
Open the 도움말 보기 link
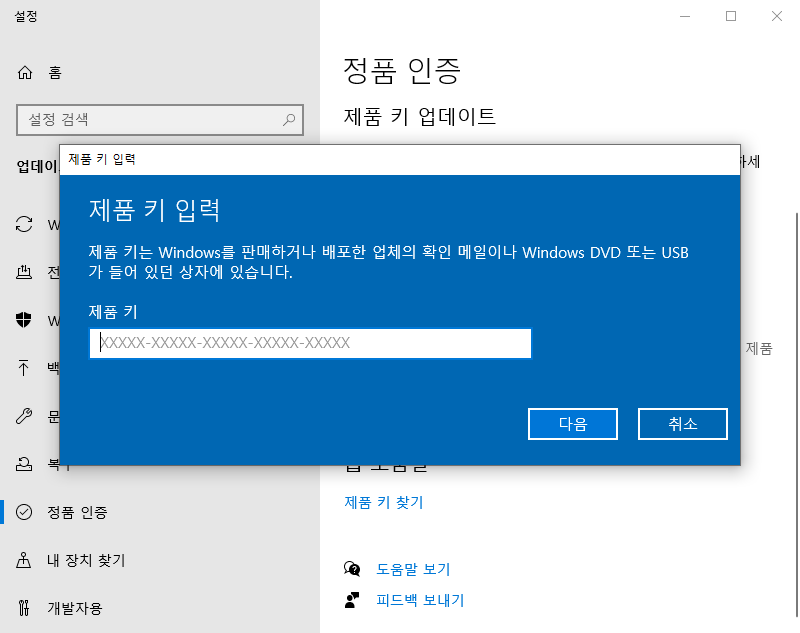point(413,569)
